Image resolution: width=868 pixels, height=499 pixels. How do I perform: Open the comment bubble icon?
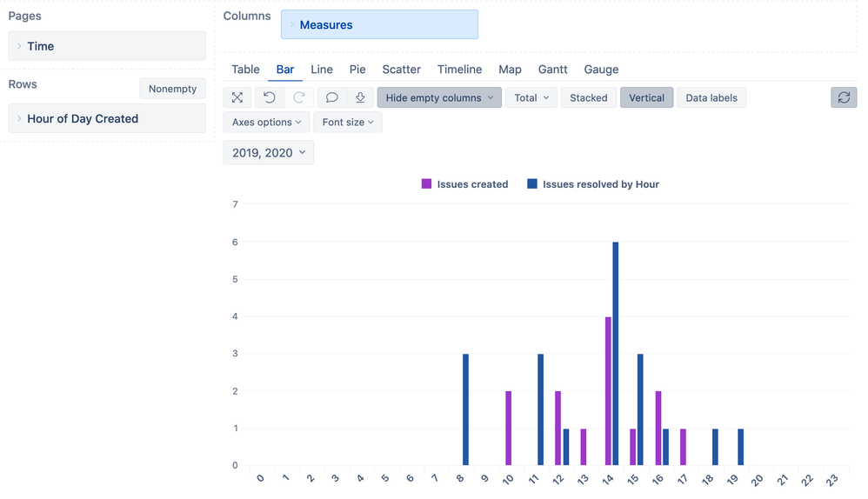[x=331, y=98]
